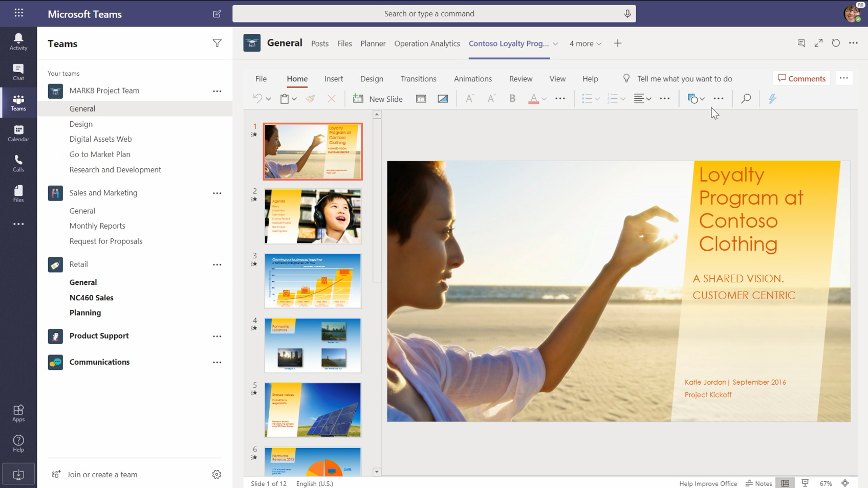Select the Format Painter tool
The image size is (868, 488).
point(311,98)
